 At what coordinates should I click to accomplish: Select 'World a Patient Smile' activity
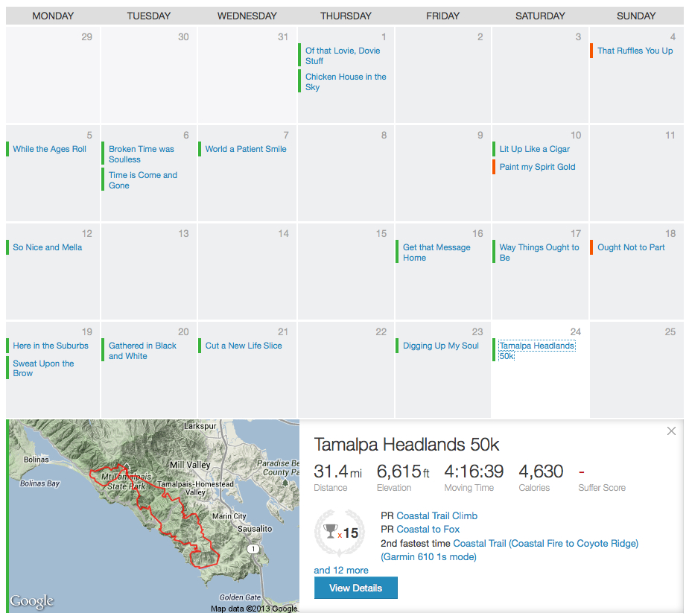[246, 149]
